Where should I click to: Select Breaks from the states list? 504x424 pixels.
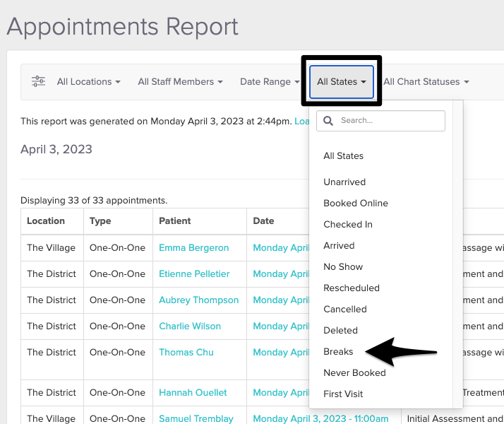[338, 351]
